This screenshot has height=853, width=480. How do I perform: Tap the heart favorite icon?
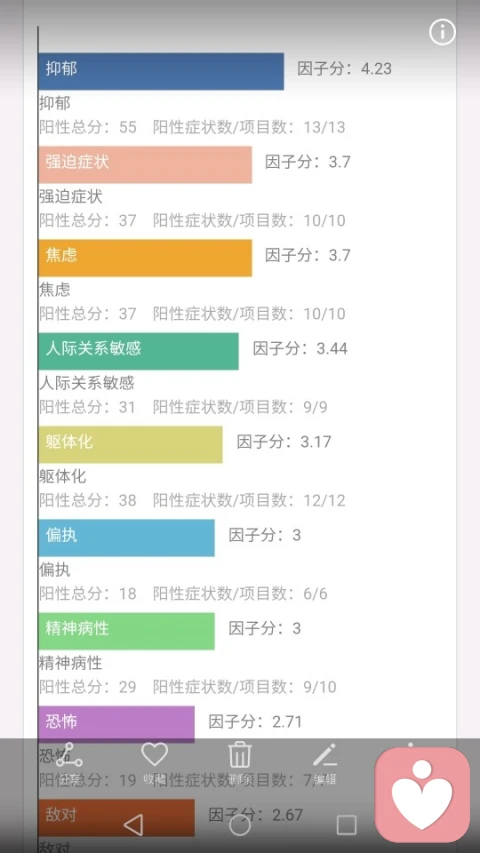(155, 755)
